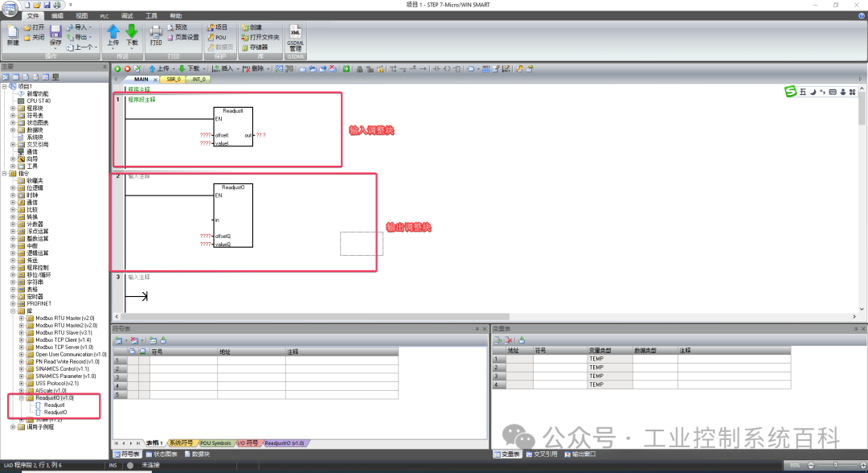Click the red STOP button in editor toolbar

127,68
